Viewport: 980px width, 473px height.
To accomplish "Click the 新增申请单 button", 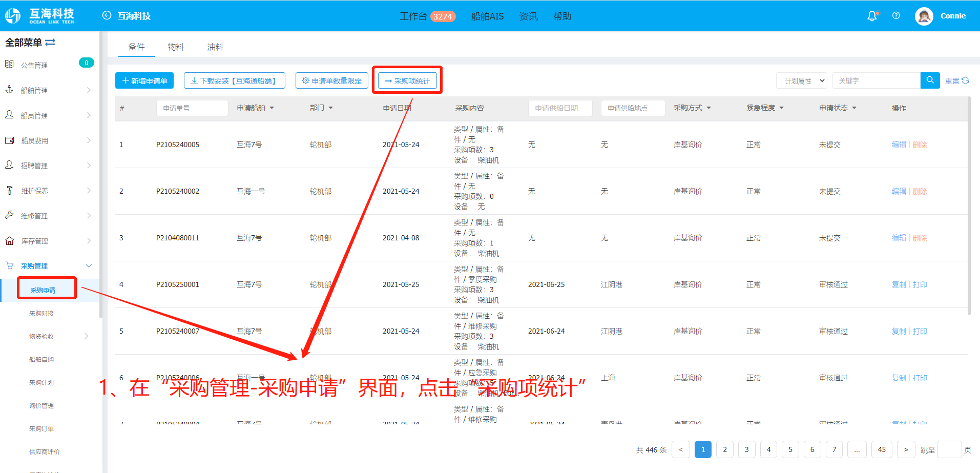I will (x=144, y=80).
